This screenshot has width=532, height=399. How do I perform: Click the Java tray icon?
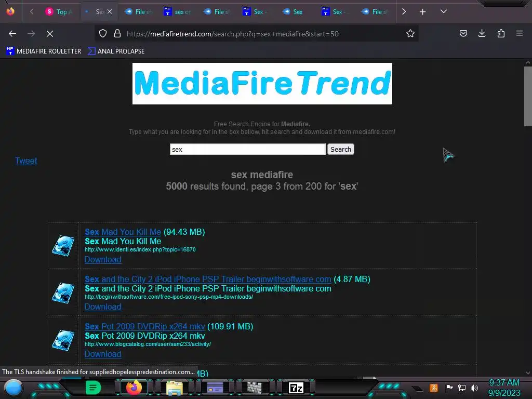pos(434,388)
